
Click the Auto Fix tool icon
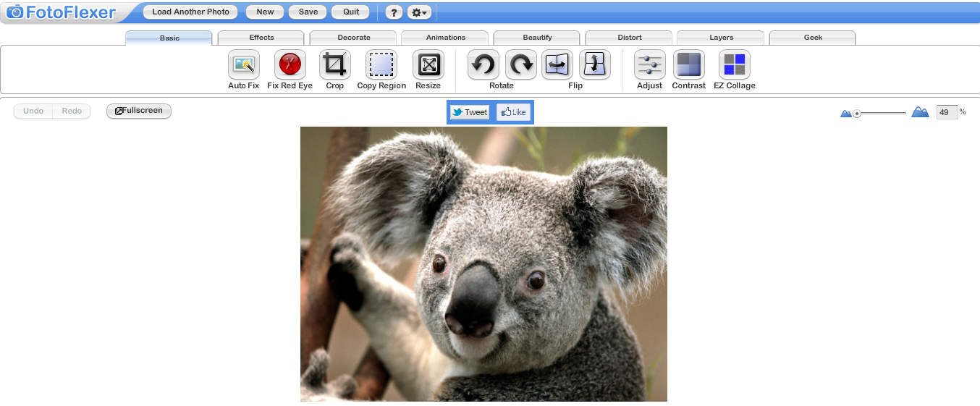(x=243, y=64)
